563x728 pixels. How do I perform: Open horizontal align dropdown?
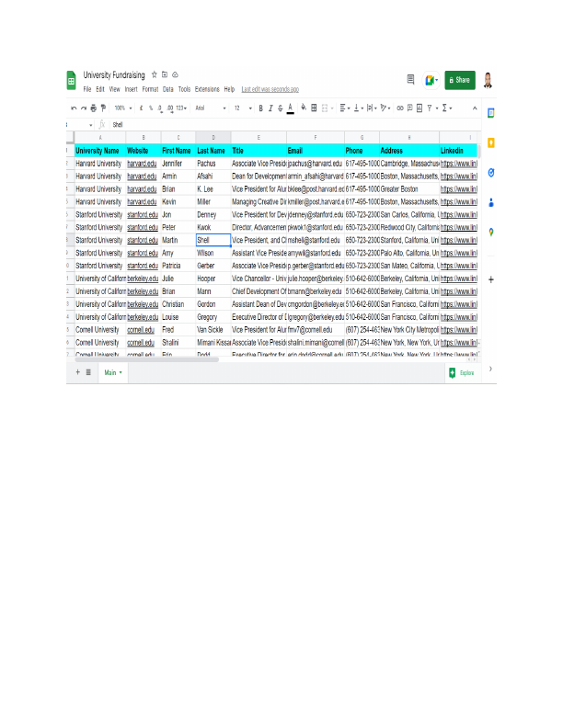coord(345,108)
